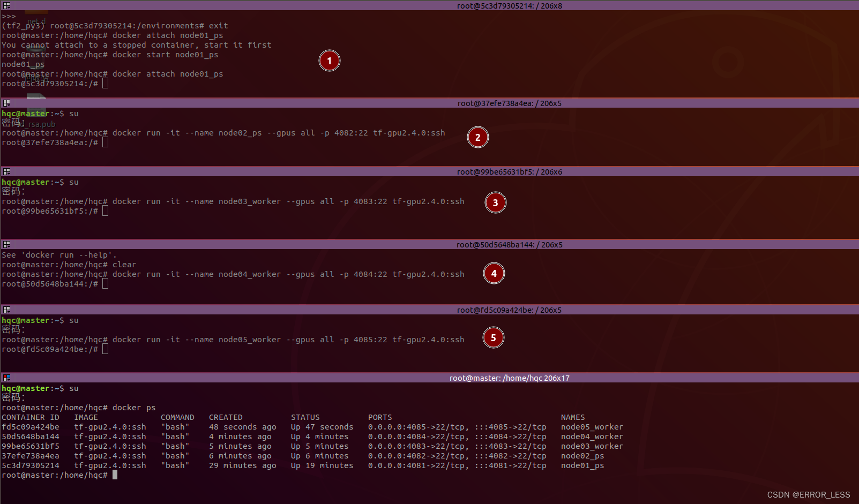The height and width of the screenshot is (504, 859).
Task: Click the NAMES column header
Action: coord(573,417)
